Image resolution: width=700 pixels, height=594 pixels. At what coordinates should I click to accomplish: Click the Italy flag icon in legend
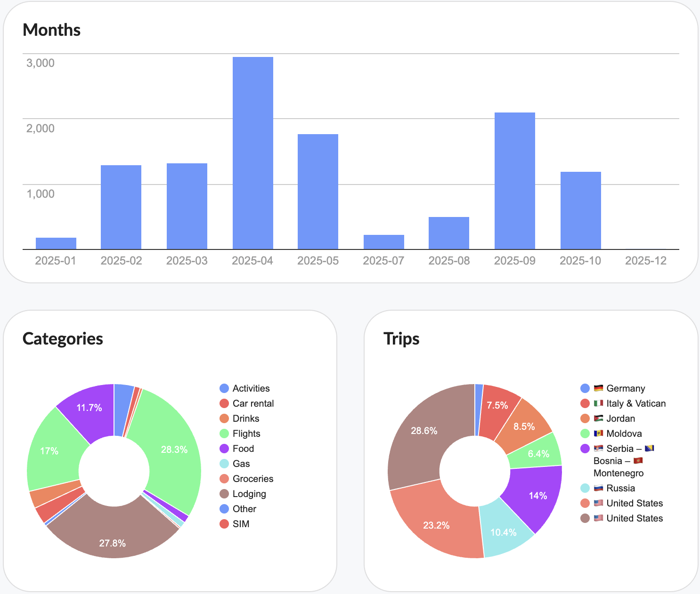click(598, 403)
